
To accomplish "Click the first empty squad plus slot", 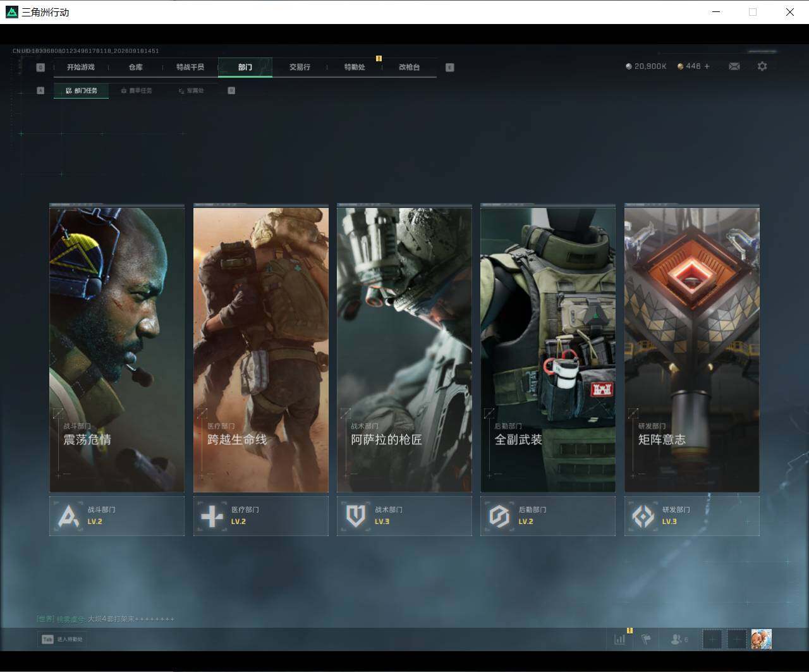I will (712, 639).
